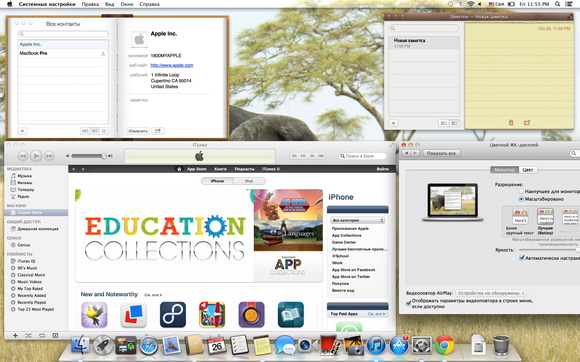Select Наилучшее для монитора radio button
Screen dimensions: 580x362
click(521, 191)
